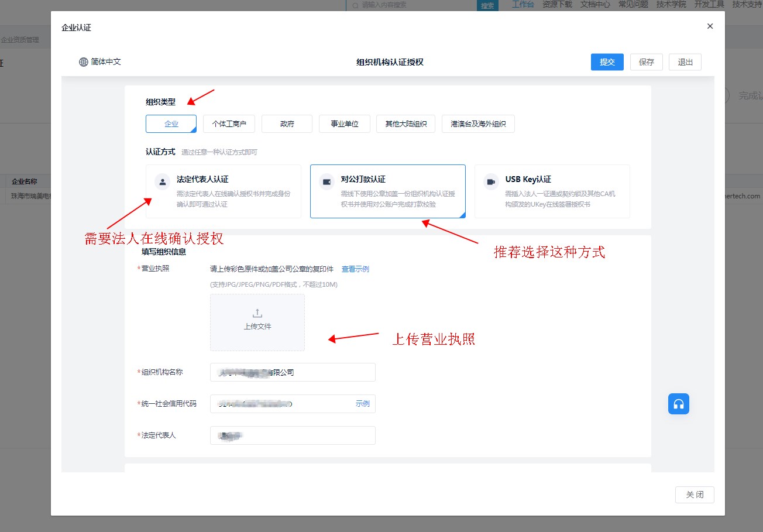The height and width of the screenshot is (532, 763).
Task: Click 常见问题 in background top navigation
Action: (x=633, y=4)
